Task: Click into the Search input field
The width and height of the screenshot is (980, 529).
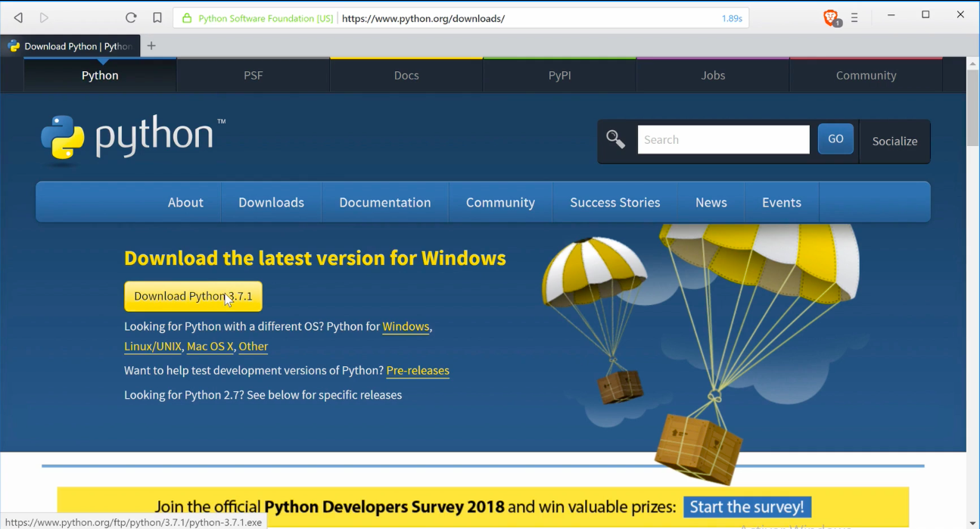Action: click(723, 139)
